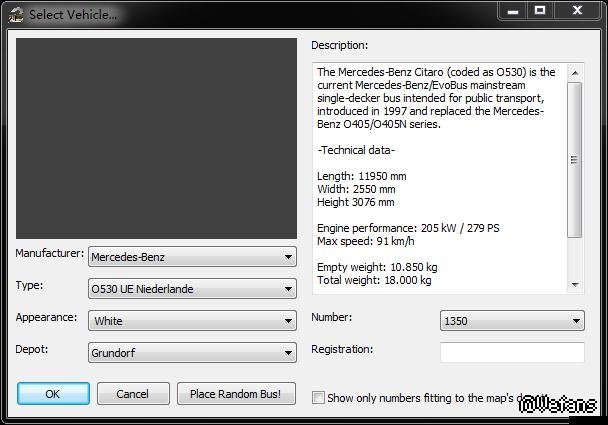The width and height of the screenshot is (608, 425).
Task: Confirm vehicle selection with OK
Action: click(54, 394)
